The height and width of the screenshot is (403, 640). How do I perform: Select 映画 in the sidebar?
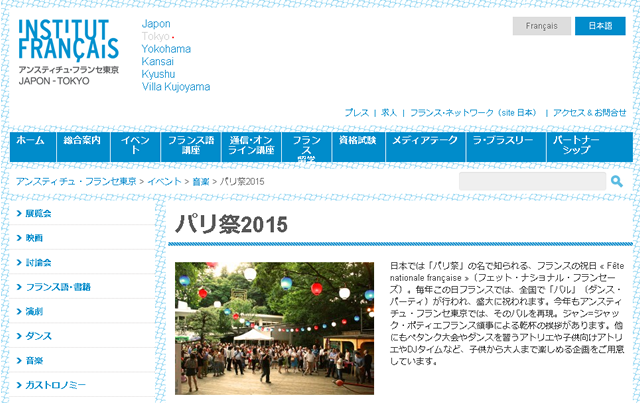(x=34, y=238)
